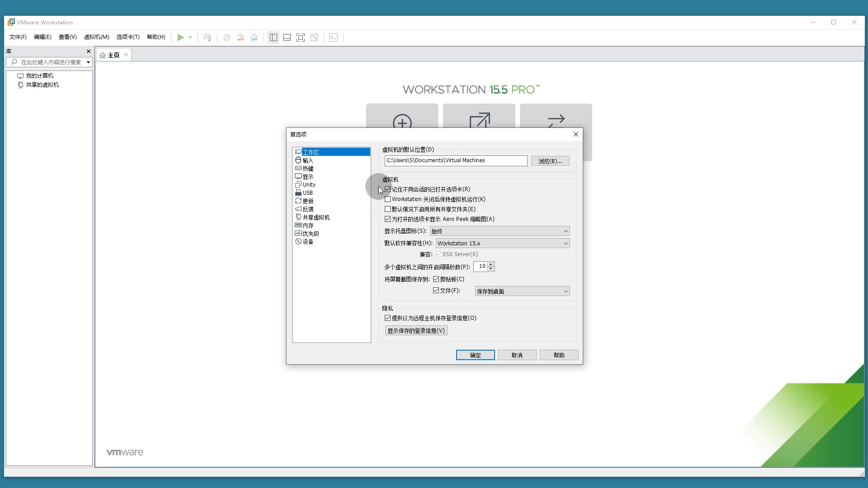Open the save to desktop dropdown
Image resolution: width=868 pixels, height=488 pixels.
tap(522, 291)
